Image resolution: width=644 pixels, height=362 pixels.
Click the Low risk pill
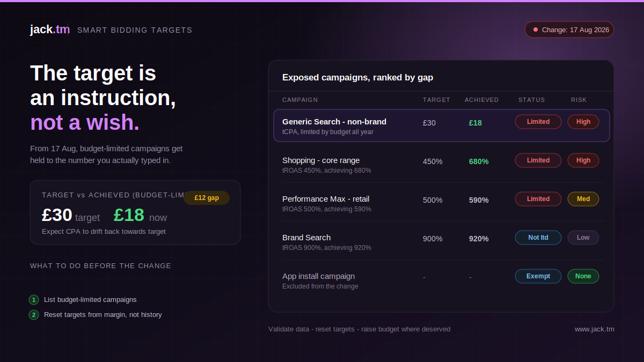(x=583, y=238)
